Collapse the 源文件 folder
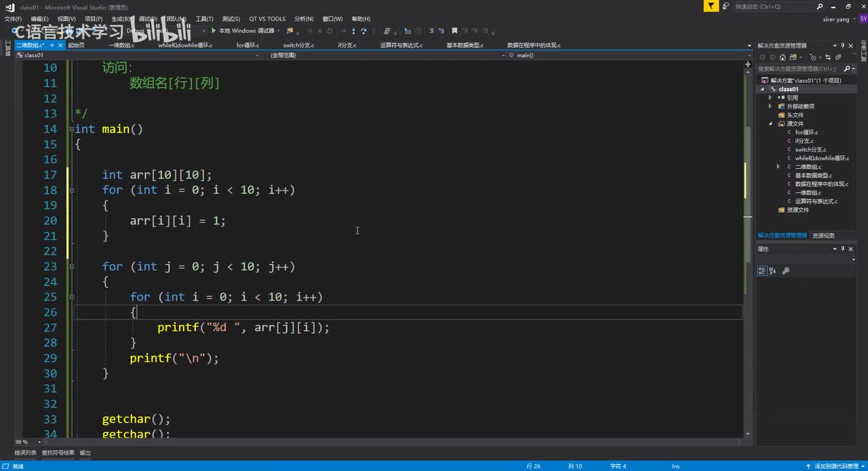Viewport: 868px width, 471px height. click(x=770, y=124)
